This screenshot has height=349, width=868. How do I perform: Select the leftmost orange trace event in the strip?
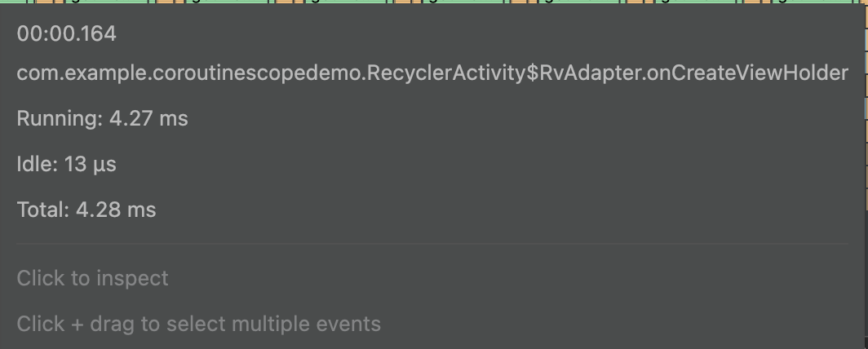tap(46, 2)
